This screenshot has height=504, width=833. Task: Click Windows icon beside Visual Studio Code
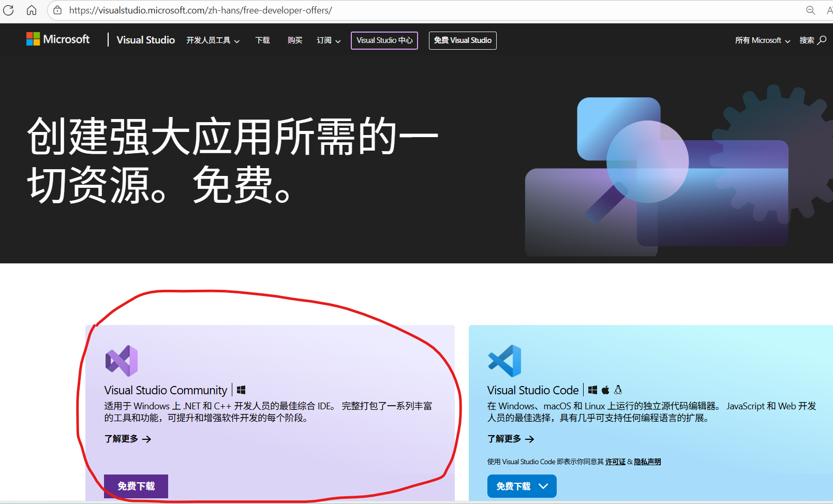tap(592, 390)
